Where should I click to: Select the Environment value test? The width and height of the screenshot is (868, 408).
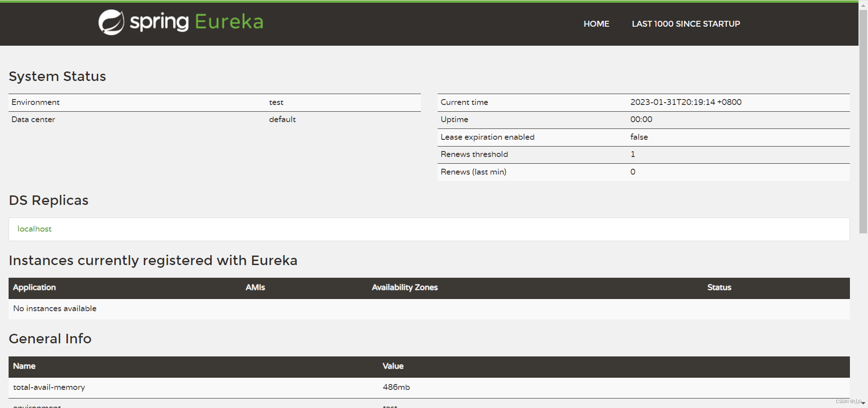point(276,102)
